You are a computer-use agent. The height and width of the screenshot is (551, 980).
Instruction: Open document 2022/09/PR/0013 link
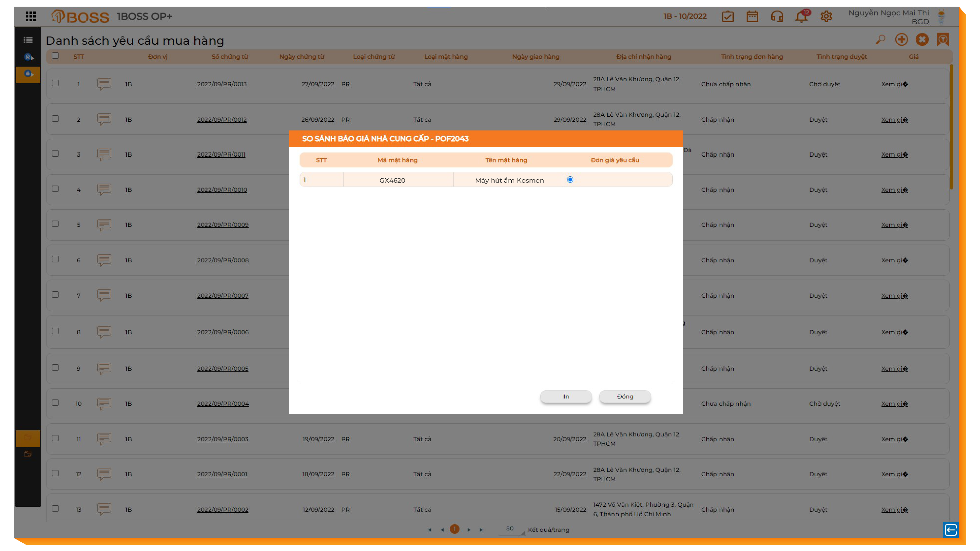(x=222, y=84)
